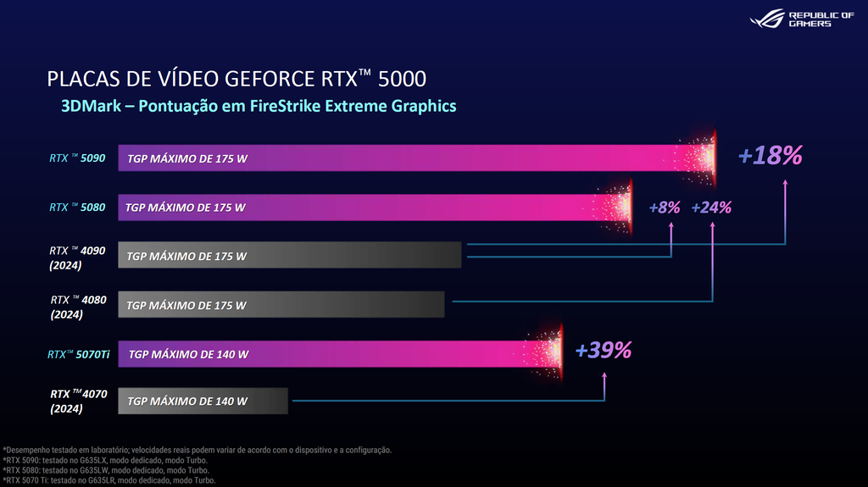Click the Republic of Gamers logo
Screen dimensions: 868x487
click(x=802, y=19)
